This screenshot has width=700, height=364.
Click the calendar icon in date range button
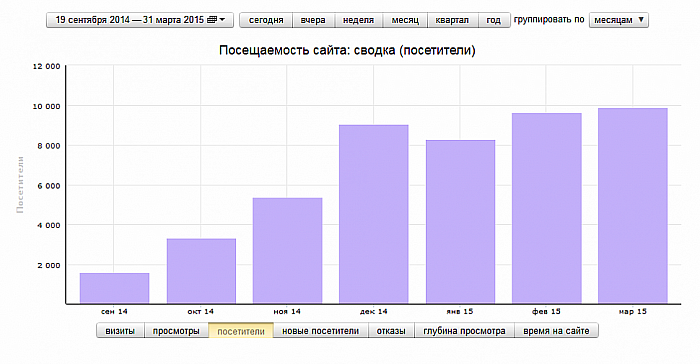[212, 20]
